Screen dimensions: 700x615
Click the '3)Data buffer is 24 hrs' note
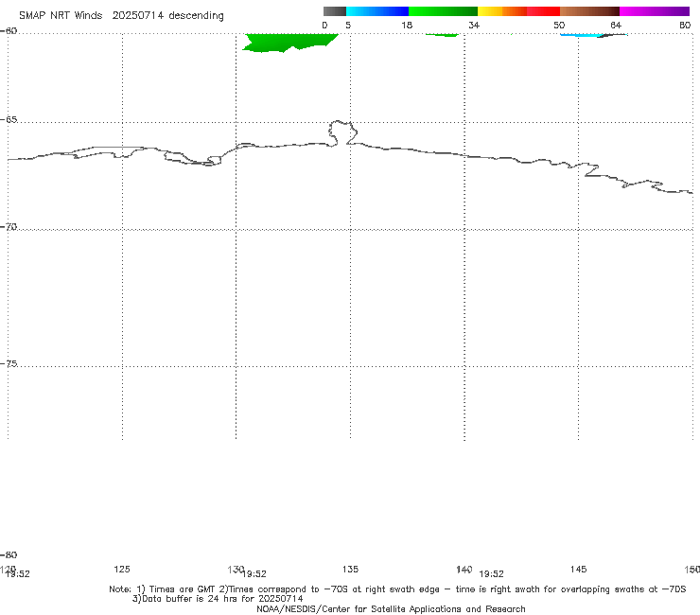tap(218, 599)
